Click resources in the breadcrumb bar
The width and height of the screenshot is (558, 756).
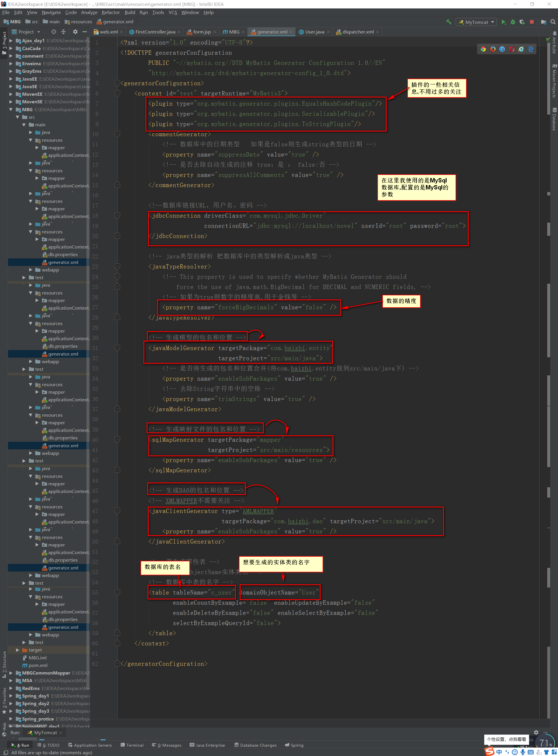(x=78, y=22)
